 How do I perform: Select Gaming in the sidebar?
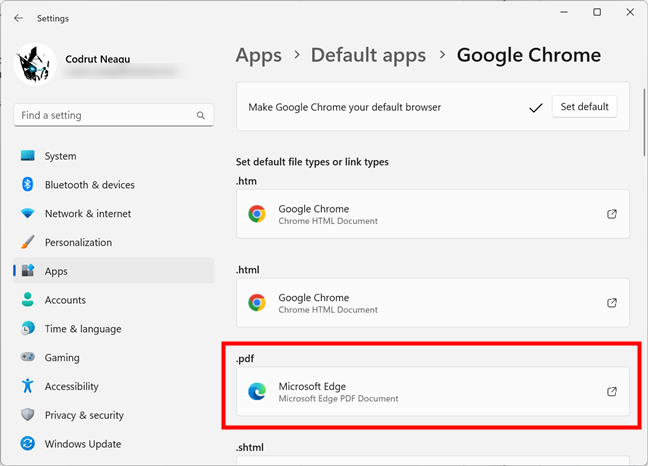pos(62,358)
